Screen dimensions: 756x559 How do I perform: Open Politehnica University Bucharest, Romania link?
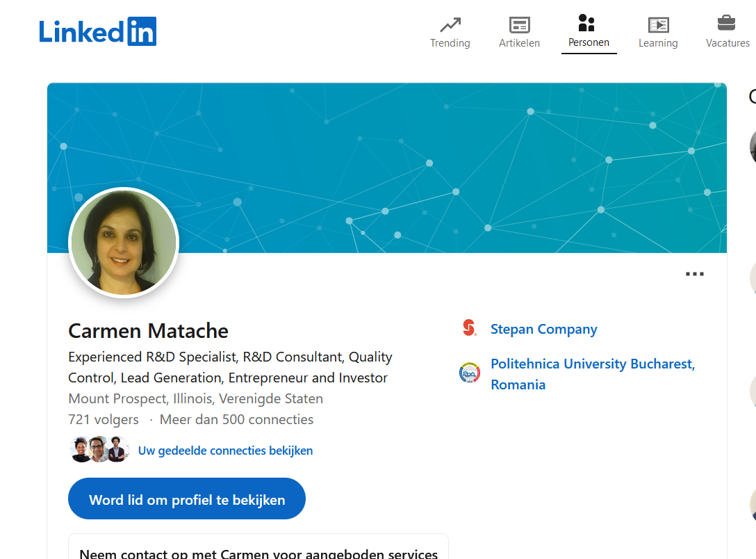593,374
